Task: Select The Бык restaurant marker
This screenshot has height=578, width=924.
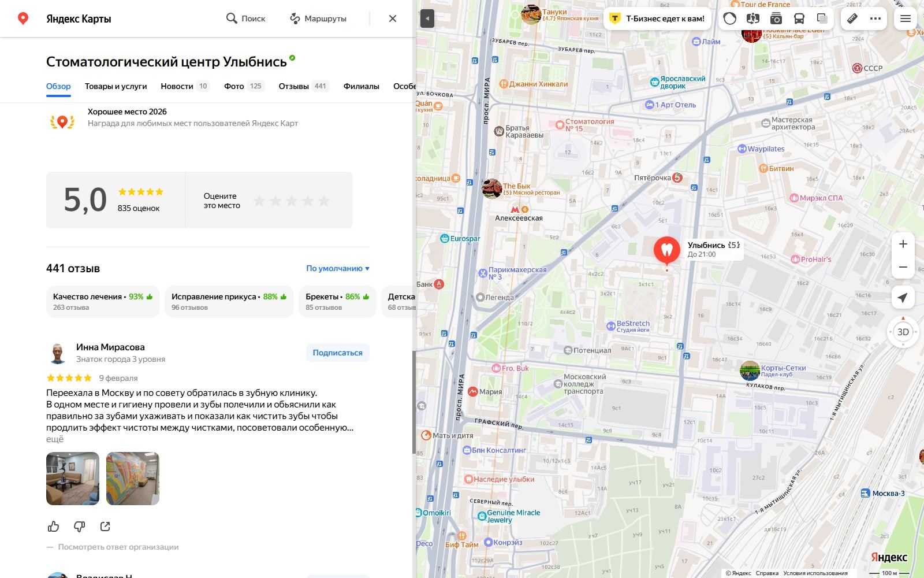Action: pos(492,188)
